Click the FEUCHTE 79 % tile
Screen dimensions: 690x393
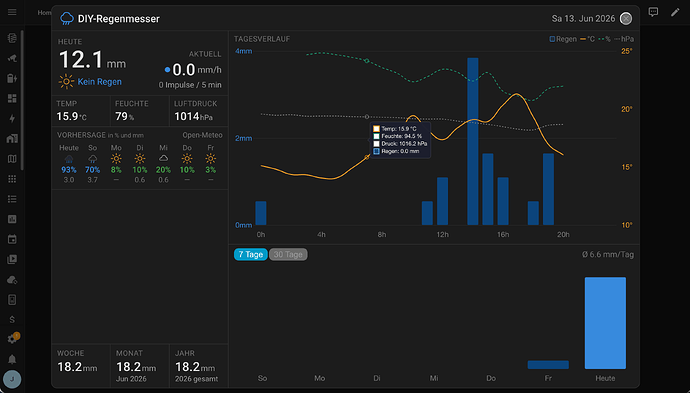click(139, 111)
